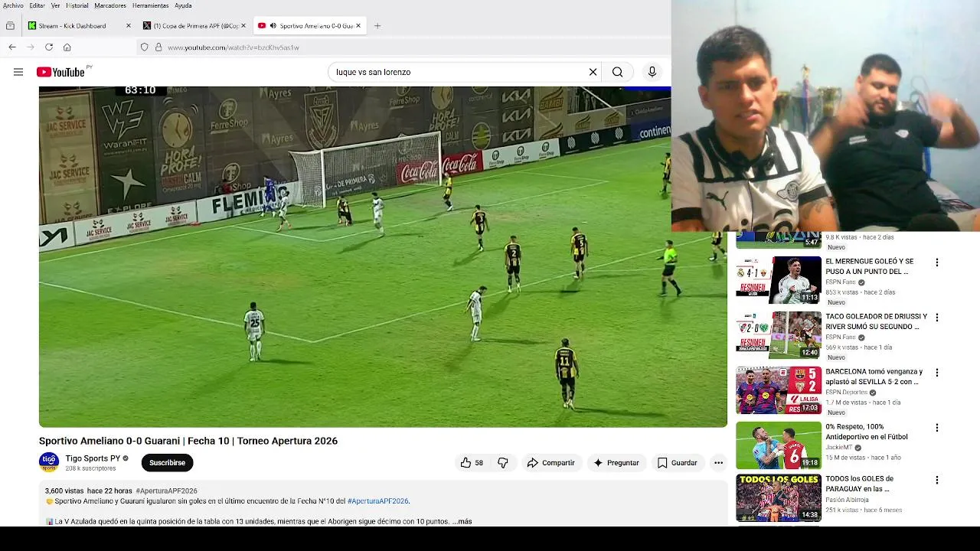Go back with the browser back arrow

(x=12, y=47)
